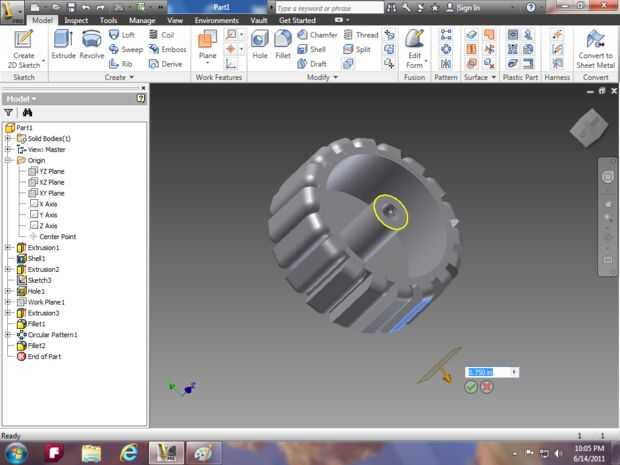Click Sign In in the title bar
The height and width of the screenshot is (465, 620).
pos(464,8)
